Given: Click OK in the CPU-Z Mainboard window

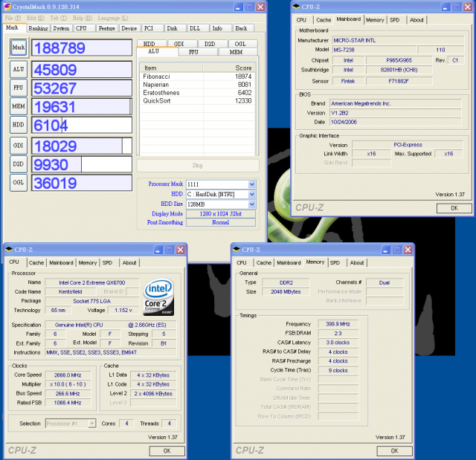Looking at the screenshot, I should pos(454,208).
